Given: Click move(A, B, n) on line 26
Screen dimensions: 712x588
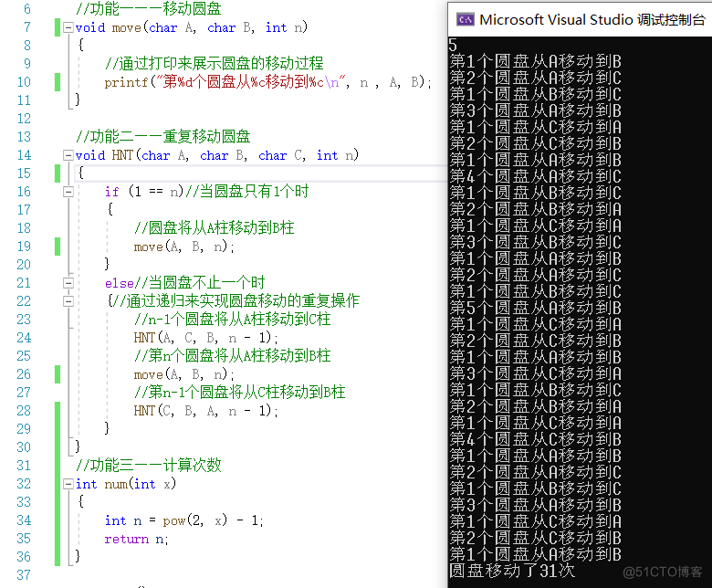Looking at the screenshot, I should (x=183, y=374).
